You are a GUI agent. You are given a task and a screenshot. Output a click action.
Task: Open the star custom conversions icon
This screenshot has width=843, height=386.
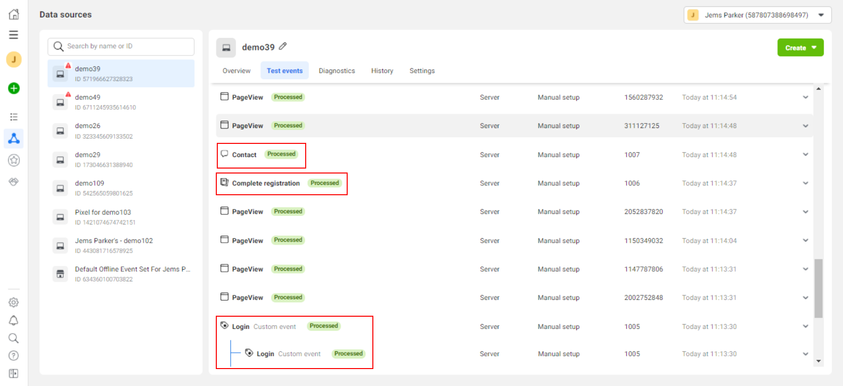click(14, 160)
